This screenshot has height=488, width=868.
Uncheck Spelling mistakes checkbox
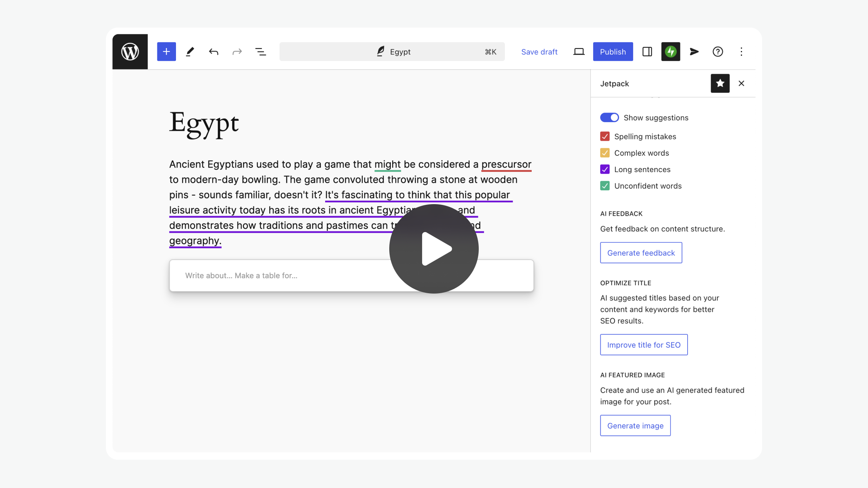605,136
